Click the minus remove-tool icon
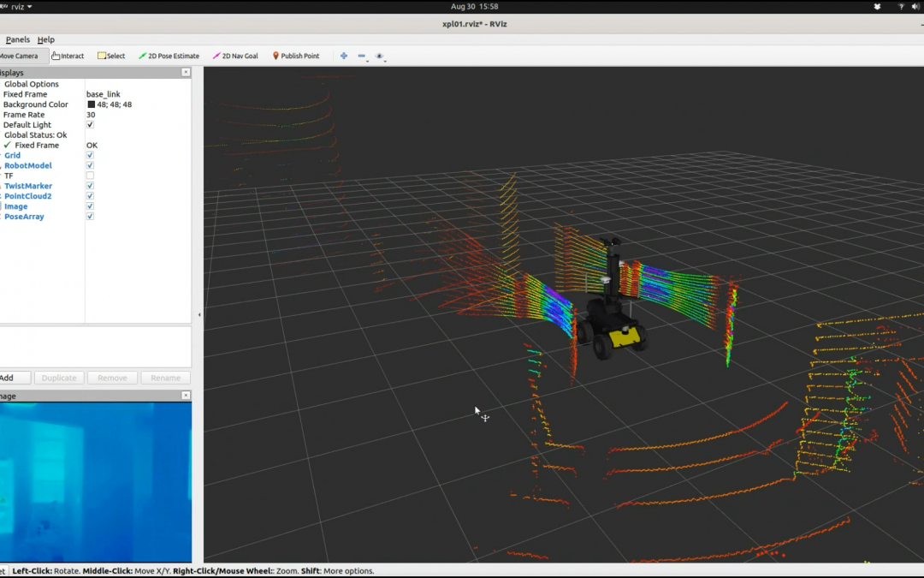924x578 pixels. tap(362, 57)
